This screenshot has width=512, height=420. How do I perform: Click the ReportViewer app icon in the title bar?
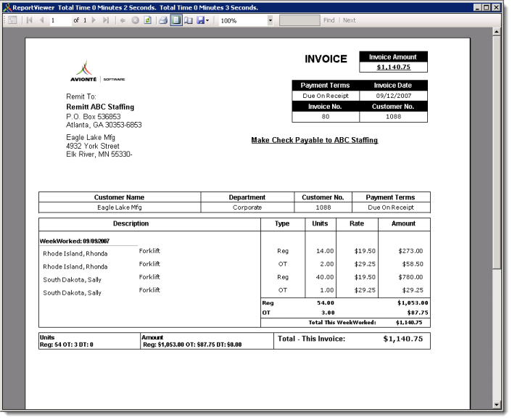(7, 7)
